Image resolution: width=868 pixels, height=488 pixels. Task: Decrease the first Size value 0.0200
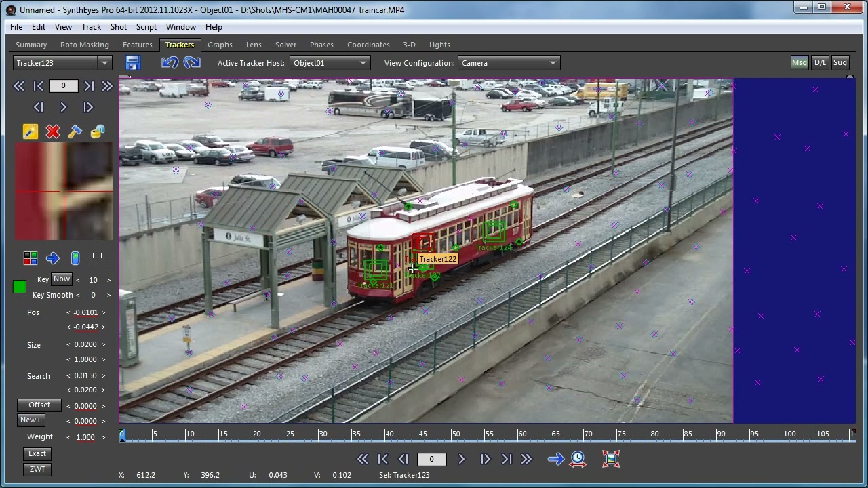pyautogui.click(x=68, y=345)
